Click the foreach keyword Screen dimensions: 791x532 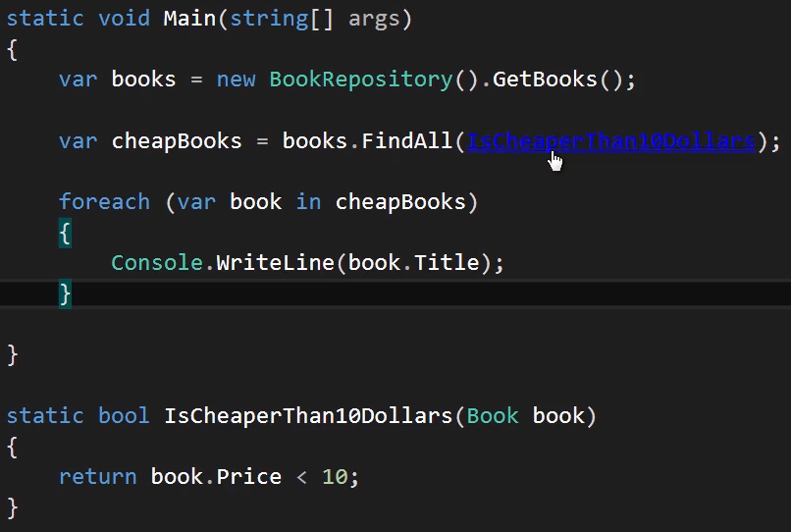point(104,201)
